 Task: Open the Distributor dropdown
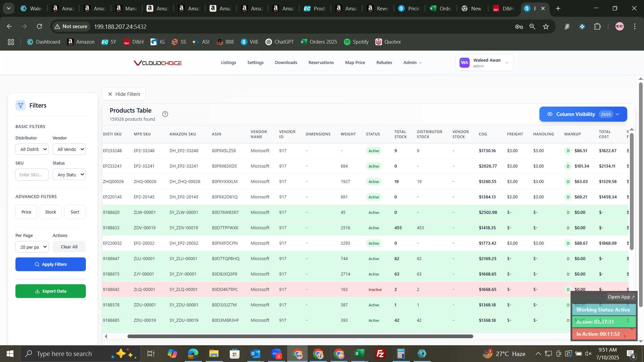(32, 149)
